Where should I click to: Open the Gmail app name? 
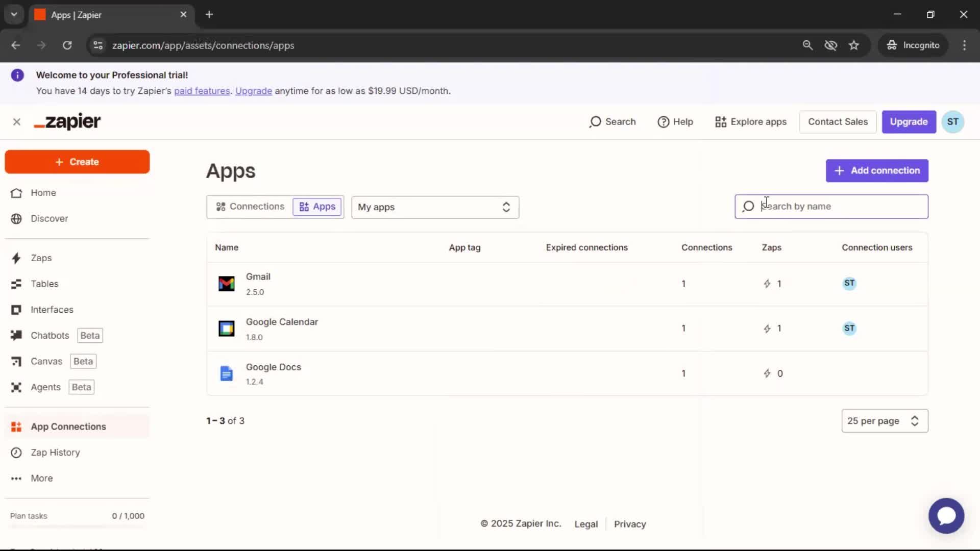258,277
